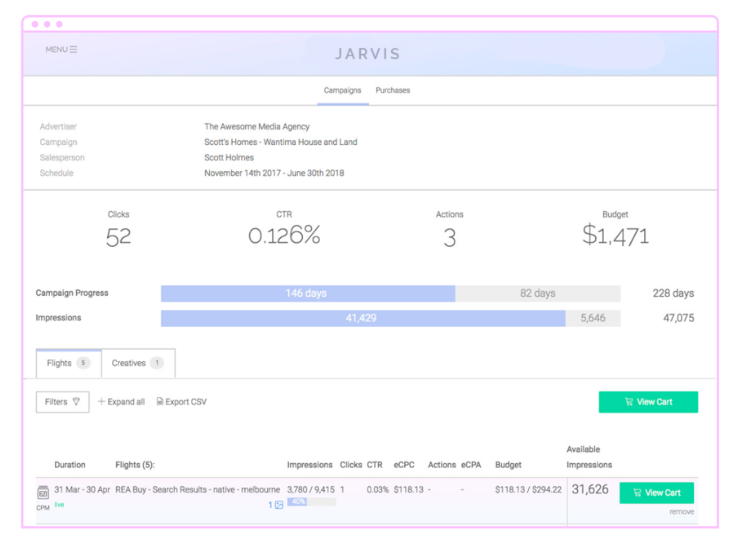The width and height of the screenshot is (736, 542).
Task: Click the green live status label
Action: pos(59,504)
